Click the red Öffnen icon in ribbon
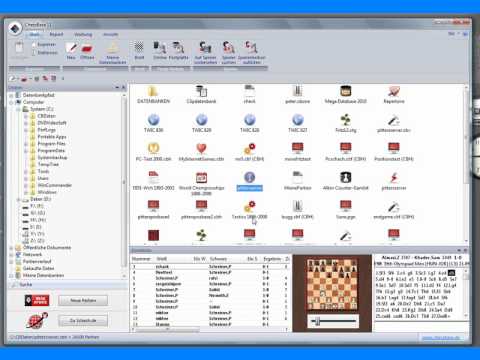Image resolution: width=480 pixels, height=360 pixels. [x=87, y=48]
